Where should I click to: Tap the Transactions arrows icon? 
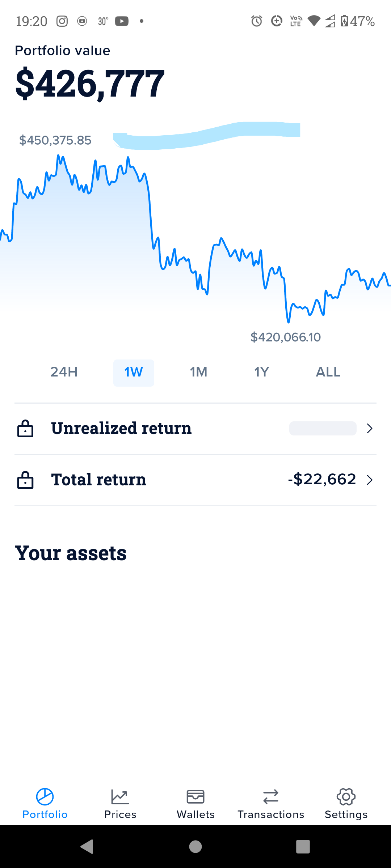271,797
